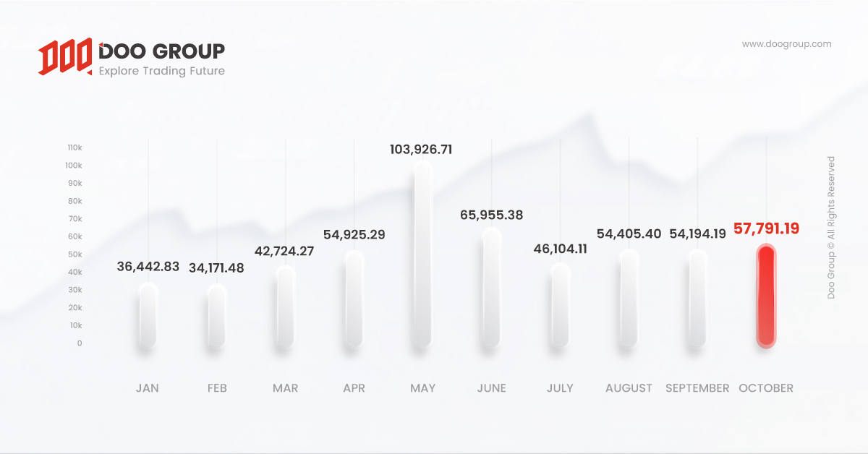Click the DOO GROUP brand name text
This screenshot has height=454, width=868.
[161, 51]
